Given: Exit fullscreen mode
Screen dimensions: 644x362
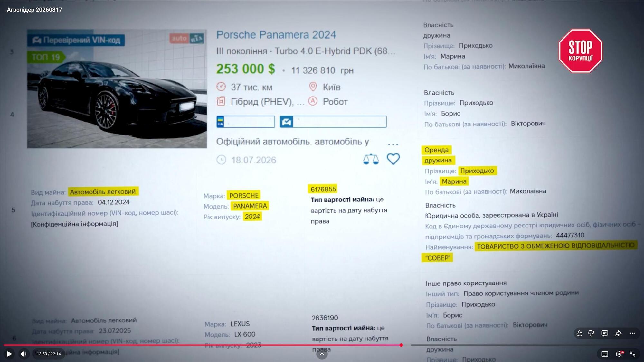Looking at the screenshot, I should click(x=632, y=354).
